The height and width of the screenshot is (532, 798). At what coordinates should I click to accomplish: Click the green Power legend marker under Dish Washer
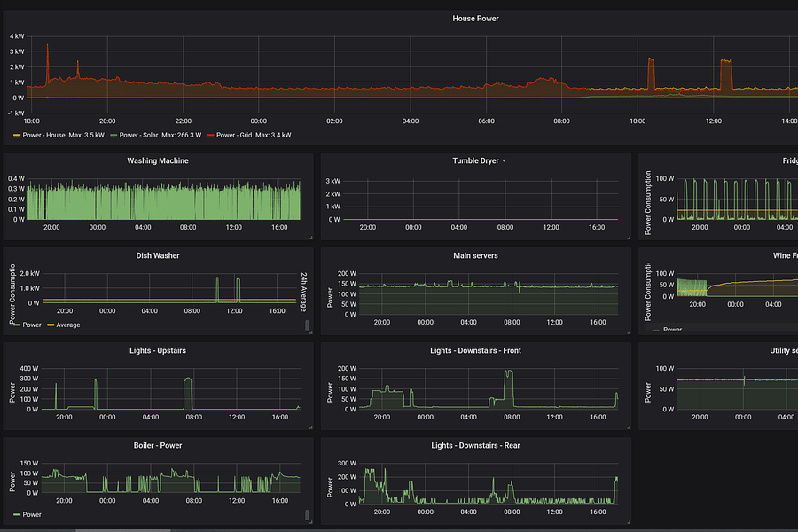coord(17,325)
